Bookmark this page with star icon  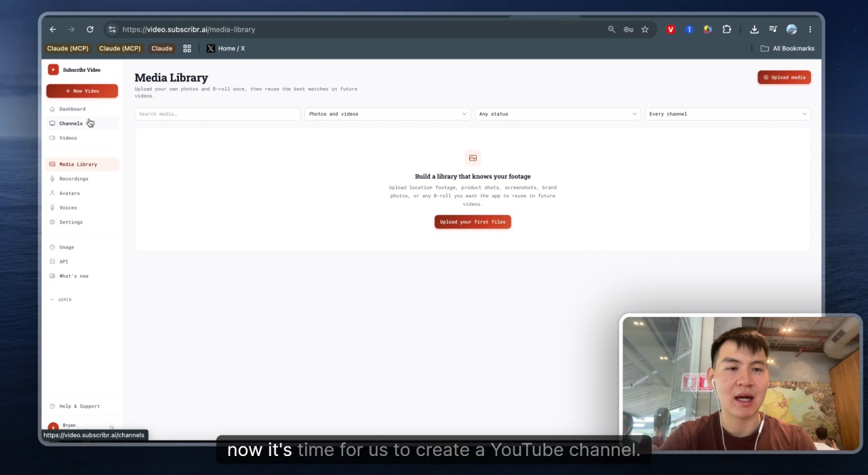(x=645, y=30)
